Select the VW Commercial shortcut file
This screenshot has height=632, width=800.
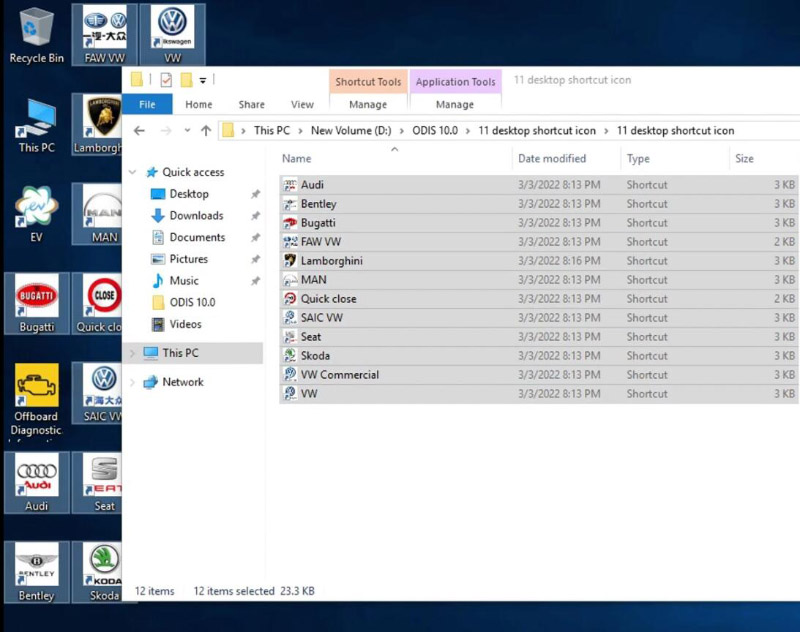tap(539, 374)
